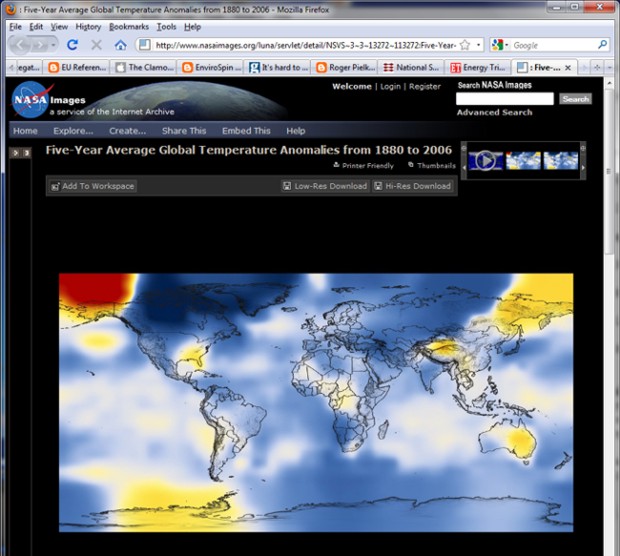Open the Firefox Help menu
This screenshot has width=620, height=556.
coord(193,26)
